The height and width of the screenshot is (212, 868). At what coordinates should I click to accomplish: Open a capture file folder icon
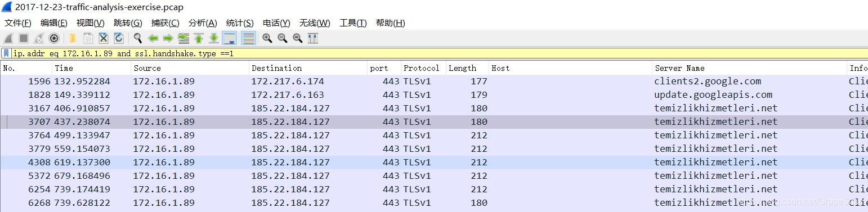point(73,38)
